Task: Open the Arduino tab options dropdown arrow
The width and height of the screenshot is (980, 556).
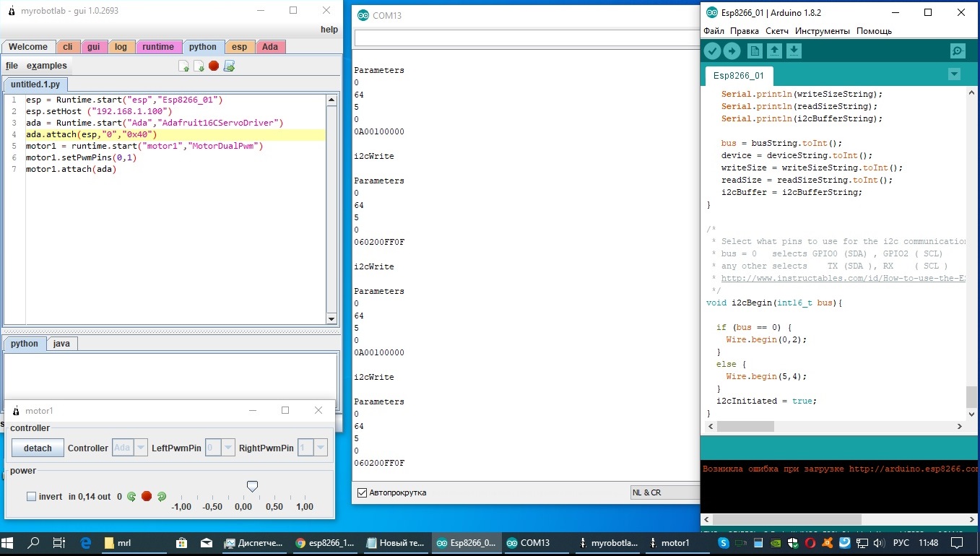Action: tap(954, 74)
